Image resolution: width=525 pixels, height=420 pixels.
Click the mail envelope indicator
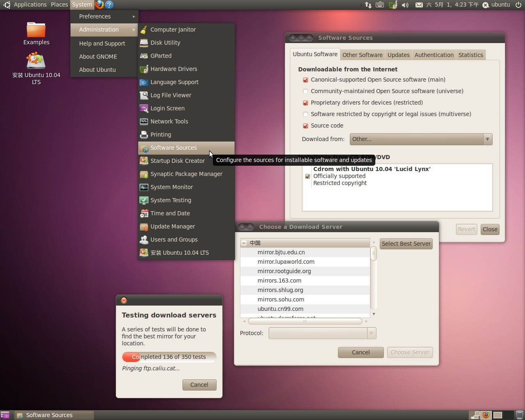(x=419, y=5)
